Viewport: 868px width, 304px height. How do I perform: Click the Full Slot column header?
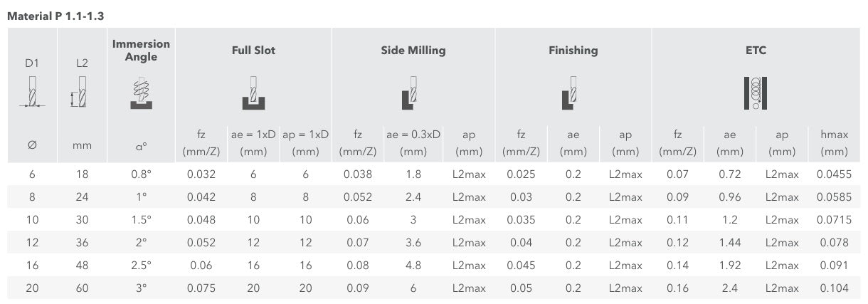coord(253,51)
